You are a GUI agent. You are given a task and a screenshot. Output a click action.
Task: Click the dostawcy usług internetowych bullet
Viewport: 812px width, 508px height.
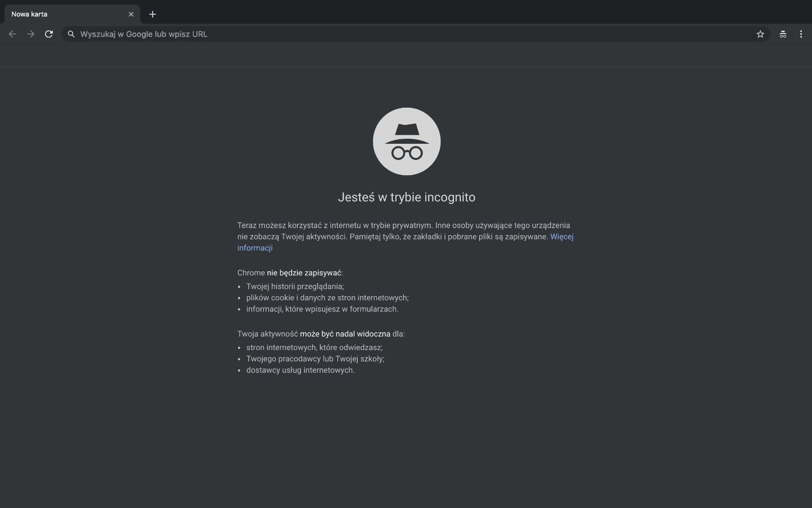pyautogui.click(x=300, y=370)
